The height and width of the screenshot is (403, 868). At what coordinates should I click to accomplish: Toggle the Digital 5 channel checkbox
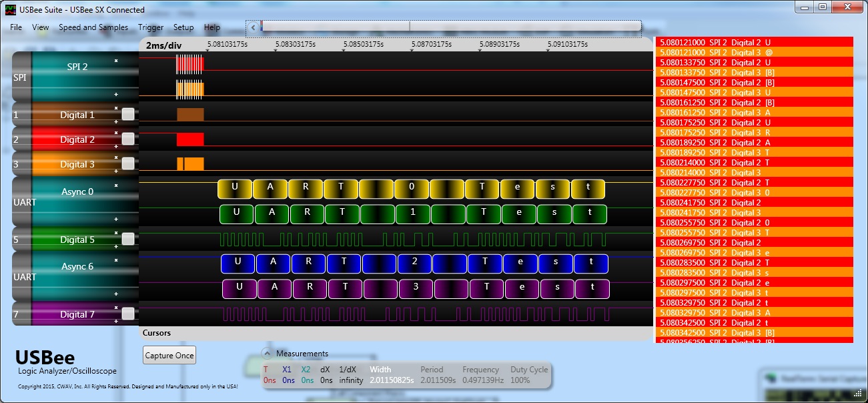[128, 239]
